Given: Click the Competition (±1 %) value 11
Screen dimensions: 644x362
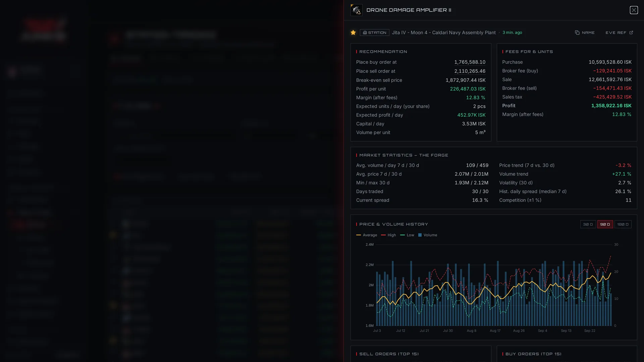Looking at the screenshot, I should [x=628, y=200].
